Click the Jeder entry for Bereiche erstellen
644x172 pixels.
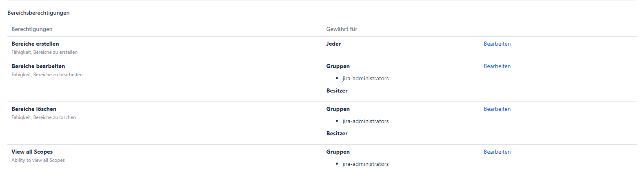click(333, 44)
